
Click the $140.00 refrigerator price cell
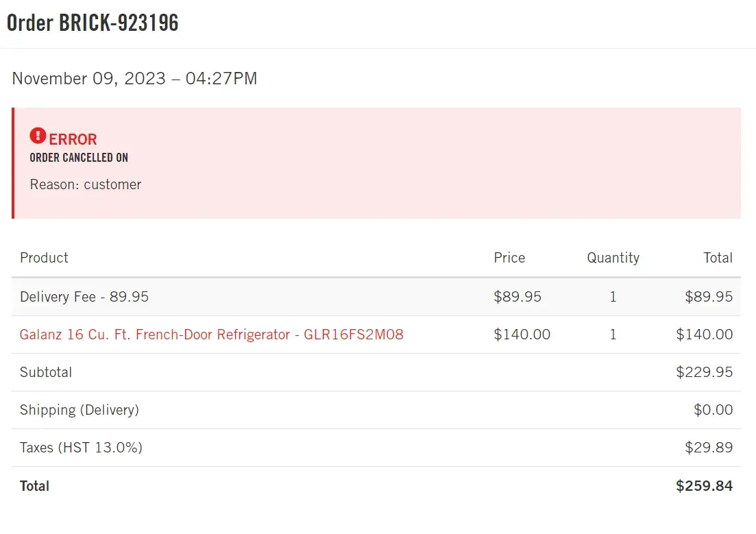522,335
